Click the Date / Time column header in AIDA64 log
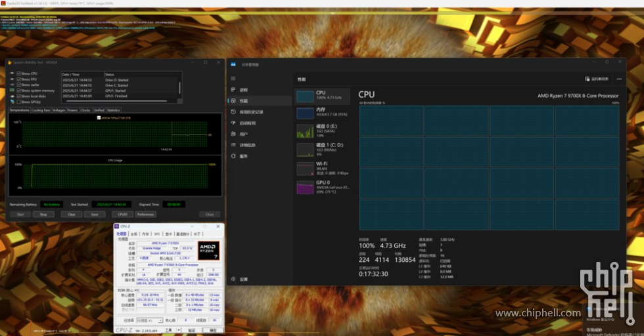This screenshot has width=644, height=336. click(83, 75)
